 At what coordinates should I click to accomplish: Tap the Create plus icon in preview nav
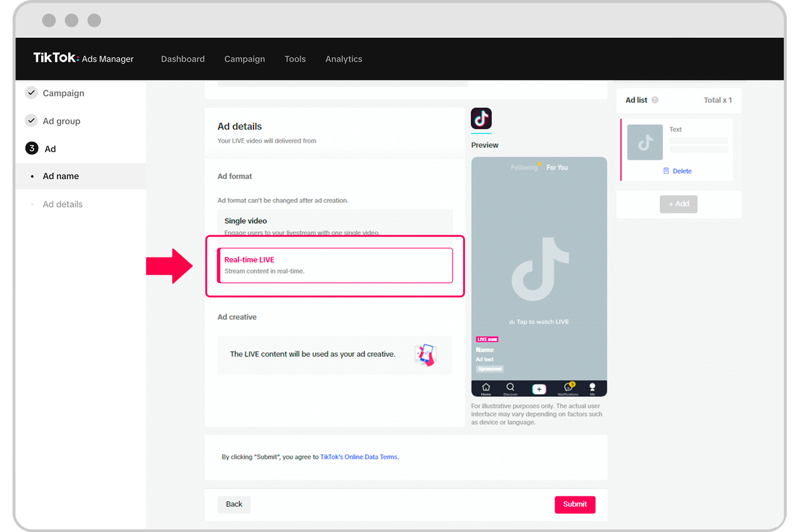[x=539, y=389]
